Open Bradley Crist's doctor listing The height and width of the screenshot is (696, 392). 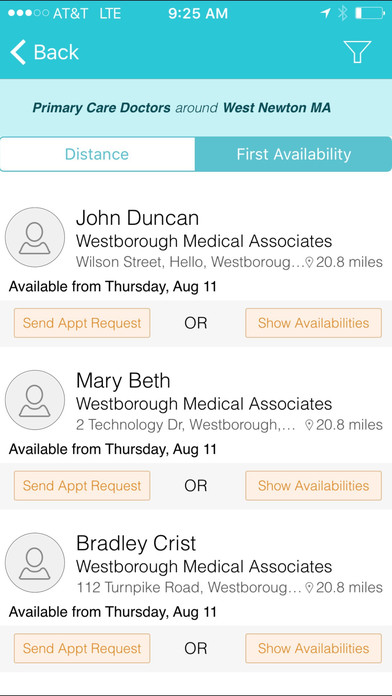[x=196, y=575]
